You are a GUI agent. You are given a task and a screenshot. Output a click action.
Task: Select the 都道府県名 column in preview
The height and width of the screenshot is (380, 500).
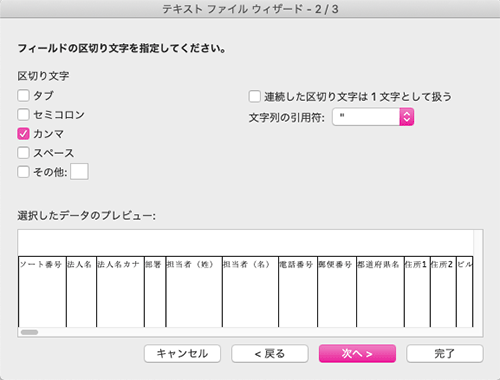tap(380, 292)
